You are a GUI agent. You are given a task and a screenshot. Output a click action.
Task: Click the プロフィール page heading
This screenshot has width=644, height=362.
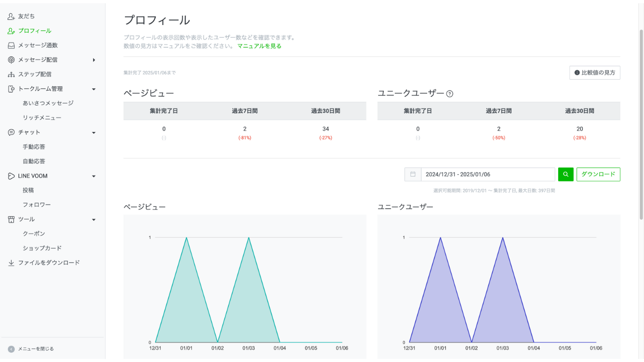coord(157,20)
